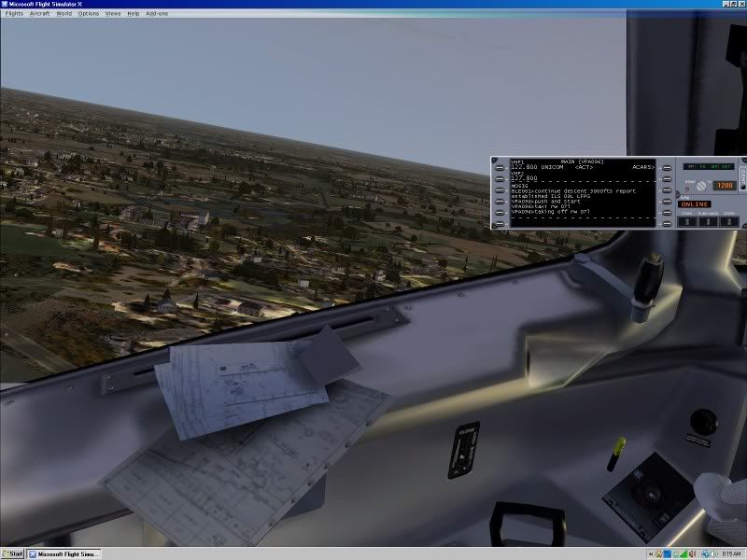747x560 pixels.
Task: Click the yellow-tipped switch on side console
Action: (x=618, y=452)
